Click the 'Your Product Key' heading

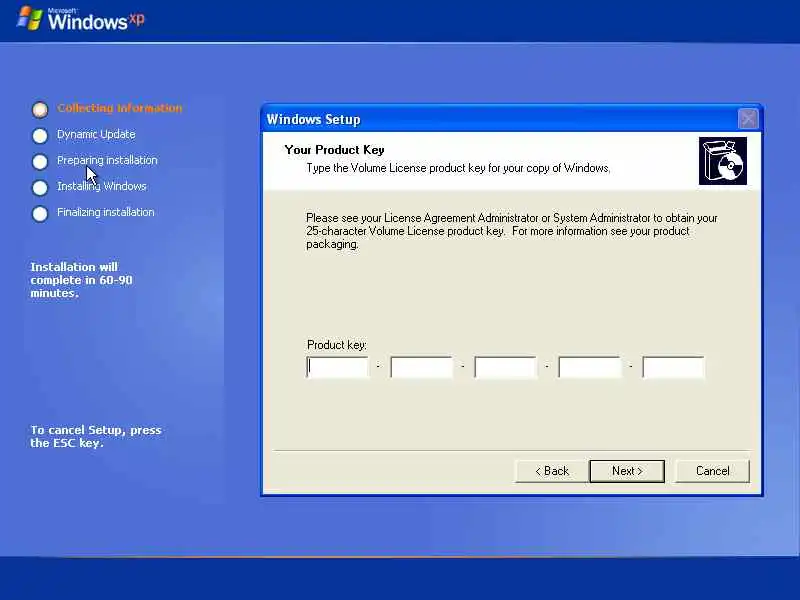click(334, 149)
